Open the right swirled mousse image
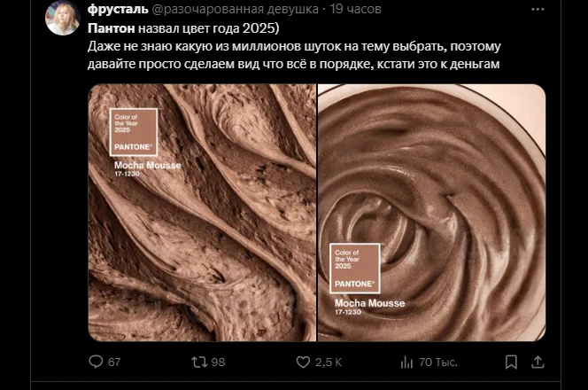 tap(431, 213)
